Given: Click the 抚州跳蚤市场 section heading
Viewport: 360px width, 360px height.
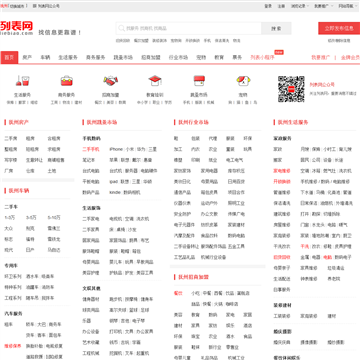Looking at the screenshot, I should 102,122.
